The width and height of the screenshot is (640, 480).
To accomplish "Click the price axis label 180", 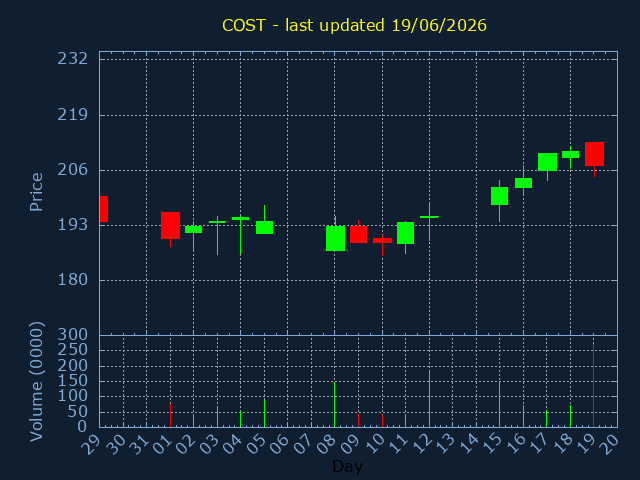I will click(73, 280).
